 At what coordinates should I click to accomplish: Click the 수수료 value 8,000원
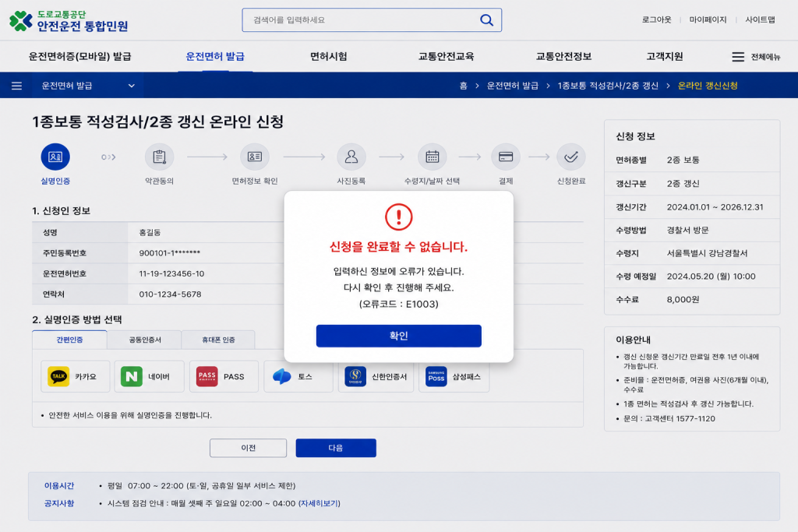click(683, 300)
